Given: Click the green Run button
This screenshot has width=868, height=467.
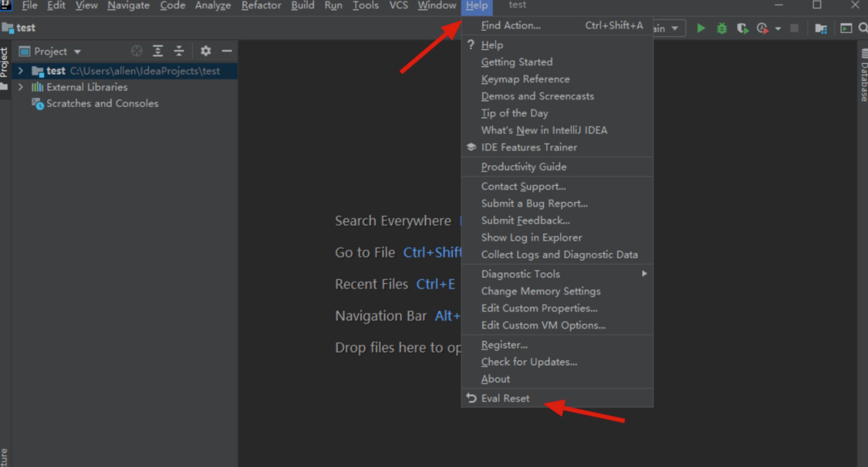Looking at the screenshot, I should [701, 28].
